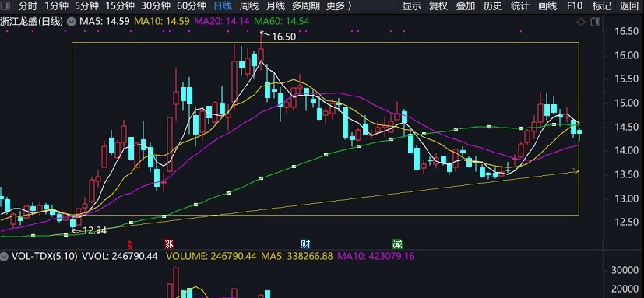This screenshot has width=644, height=298.
Task: Open the 统计 statistics menu
Action: click(520, 6)
